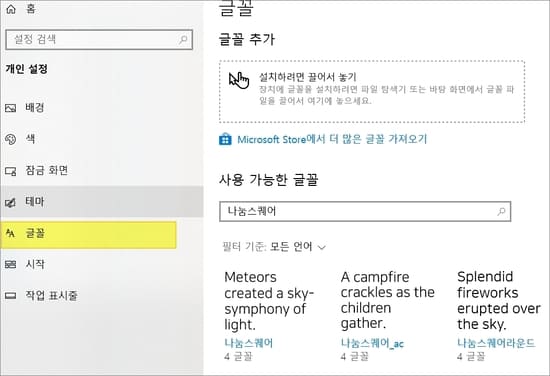The height and width of the screenshot is (376, 550).
Task: Click the 잠금 화면 lock screen icon
Action: [11, 171]
